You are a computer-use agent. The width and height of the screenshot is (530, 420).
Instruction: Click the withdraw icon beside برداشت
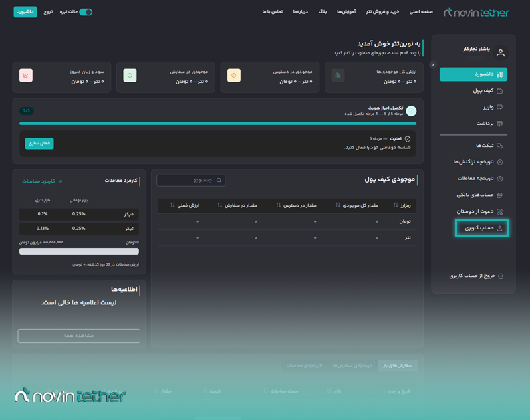500,124
